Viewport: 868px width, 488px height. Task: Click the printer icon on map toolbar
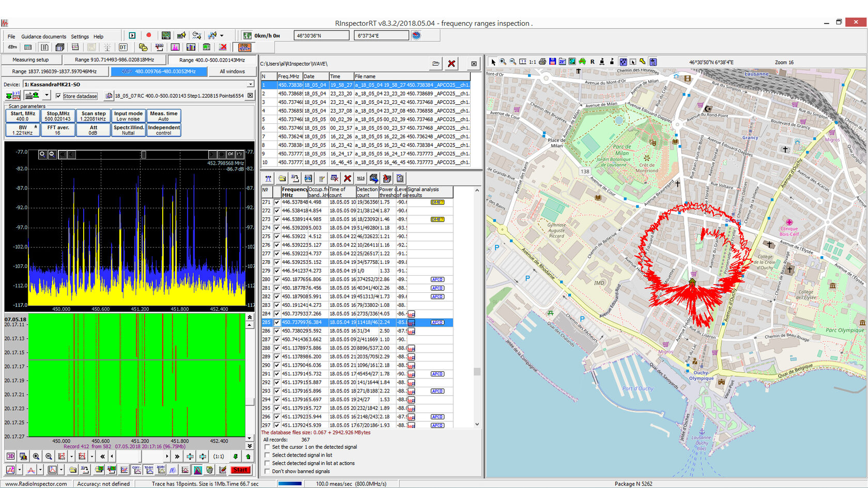(x=542, y=62)
